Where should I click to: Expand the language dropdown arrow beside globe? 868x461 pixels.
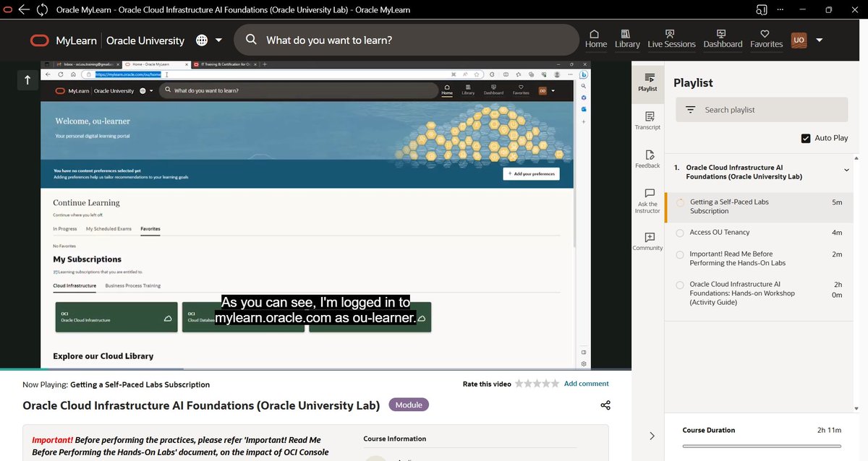click(219, 40)
